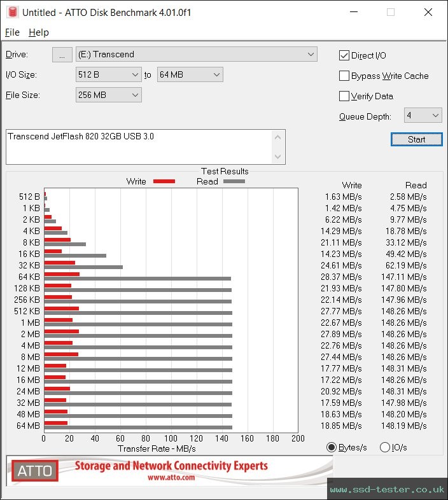Click the 27.89 MB/s write value for 2 MB
The width and height of the screenshot is (448, 500).
tap(341, 334)
